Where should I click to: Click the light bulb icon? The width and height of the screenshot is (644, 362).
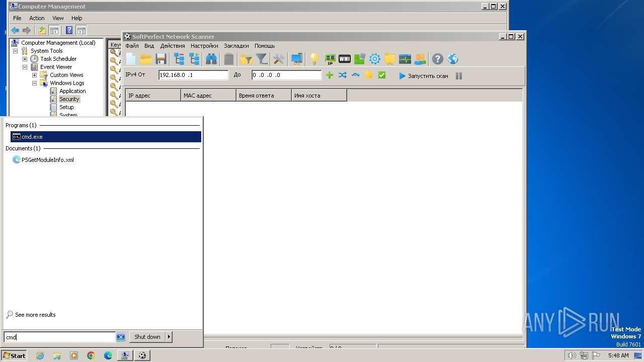click(314, 59)
